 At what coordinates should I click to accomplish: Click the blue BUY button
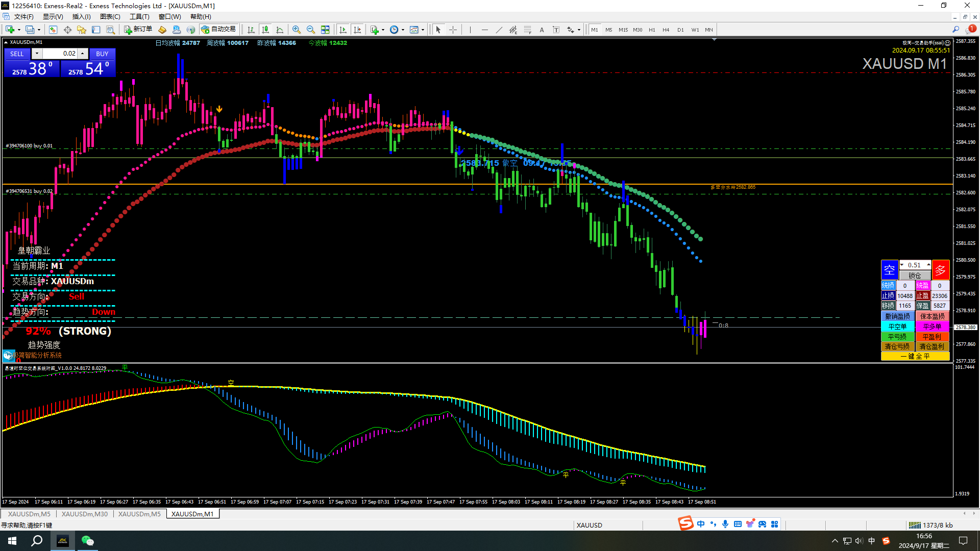102,54
